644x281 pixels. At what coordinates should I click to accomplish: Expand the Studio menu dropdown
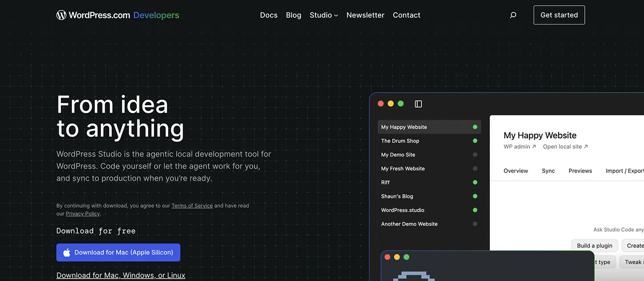(324, 15)
